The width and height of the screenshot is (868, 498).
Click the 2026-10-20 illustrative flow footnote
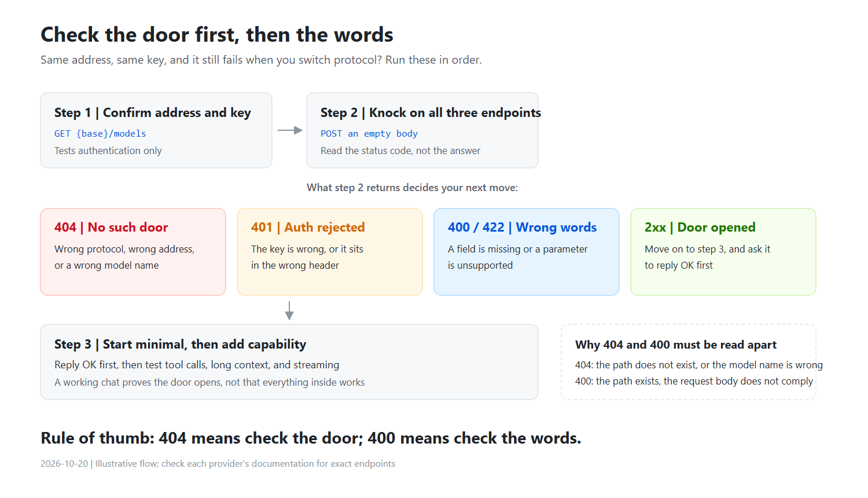(218, 464)
